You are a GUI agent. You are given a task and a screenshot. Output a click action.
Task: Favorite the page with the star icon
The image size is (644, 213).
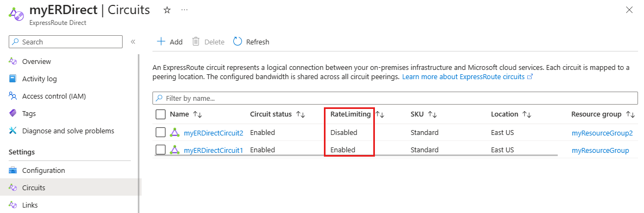pyautogui.click(x=167, y=10)
